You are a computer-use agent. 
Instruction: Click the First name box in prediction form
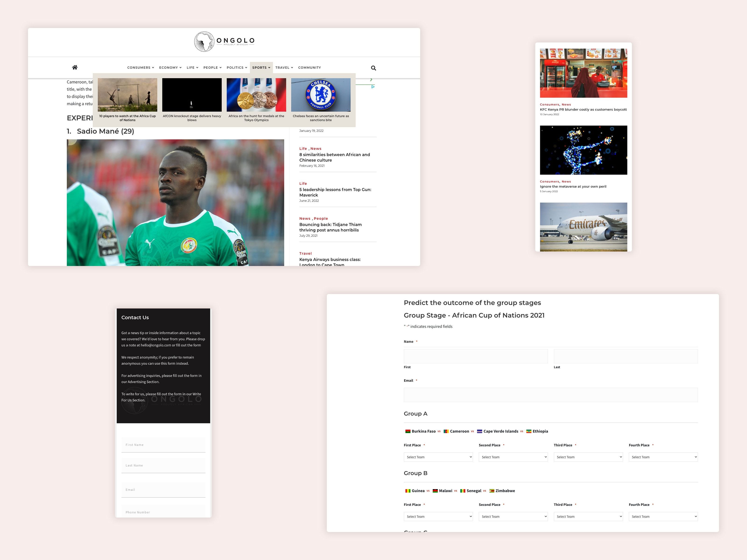(x=476, y=356)
